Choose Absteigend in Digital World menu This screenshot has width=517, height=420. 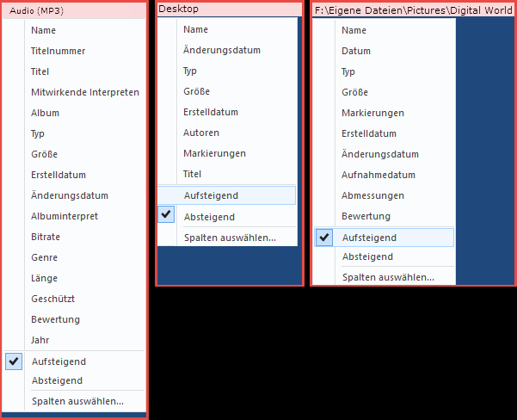pos(367,256)
